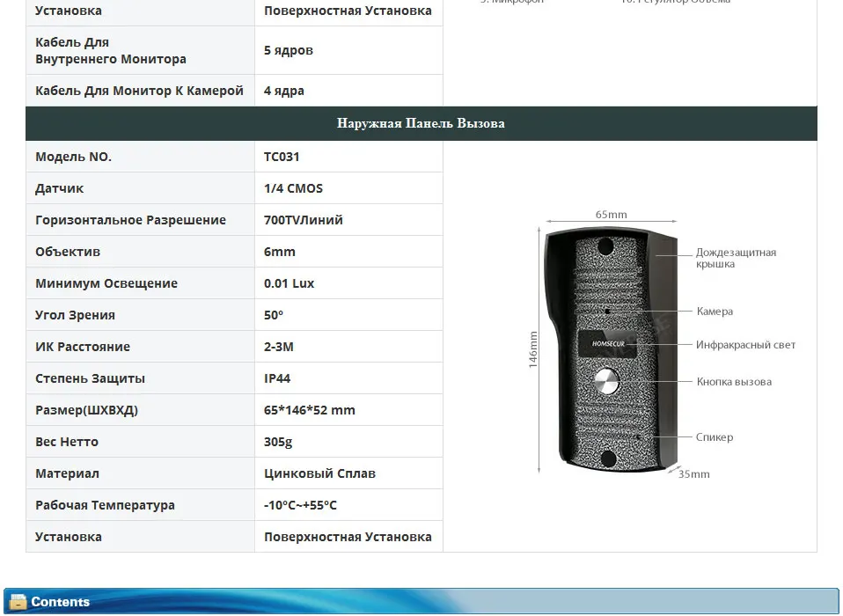Select the '-10°C~+55°C' temperature value

(x=300, y=506)
